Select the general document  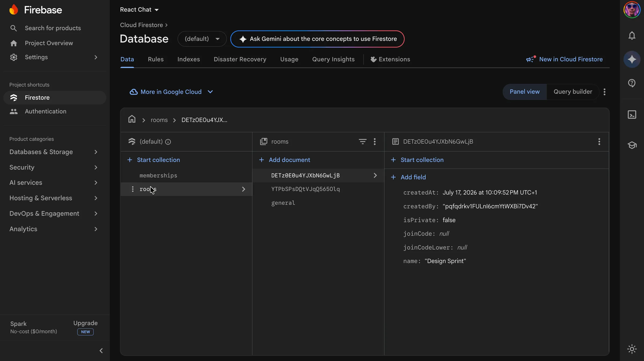(x=318, y=203)
